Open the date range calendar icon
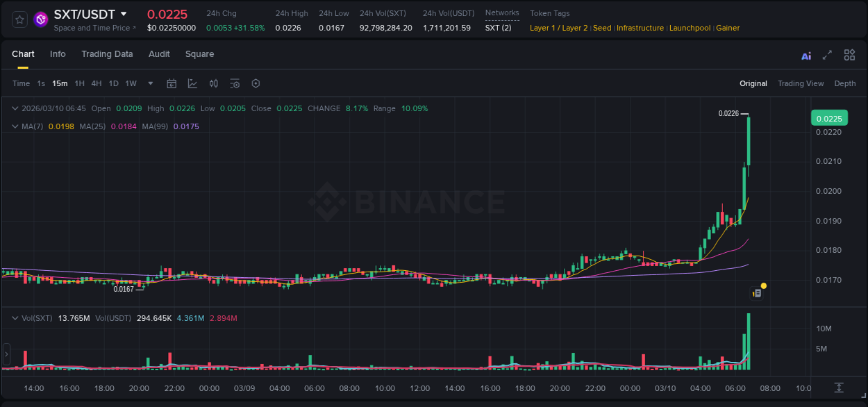Screen dimensions: 868x407 click(172, 83)
